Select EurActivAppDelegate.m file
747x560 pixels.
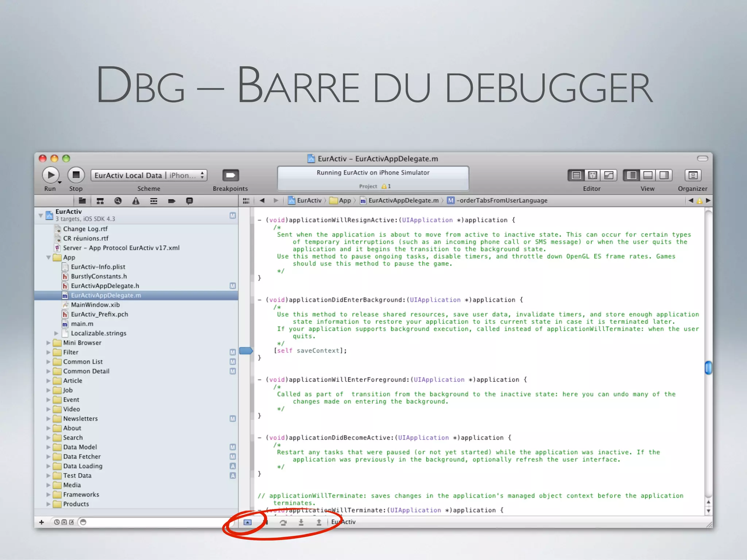[136, 295]
